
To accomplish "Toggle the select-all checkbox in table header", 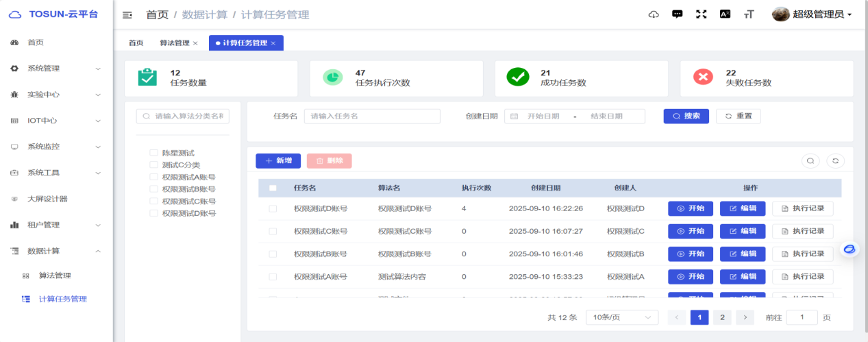I will coord(273,188).
